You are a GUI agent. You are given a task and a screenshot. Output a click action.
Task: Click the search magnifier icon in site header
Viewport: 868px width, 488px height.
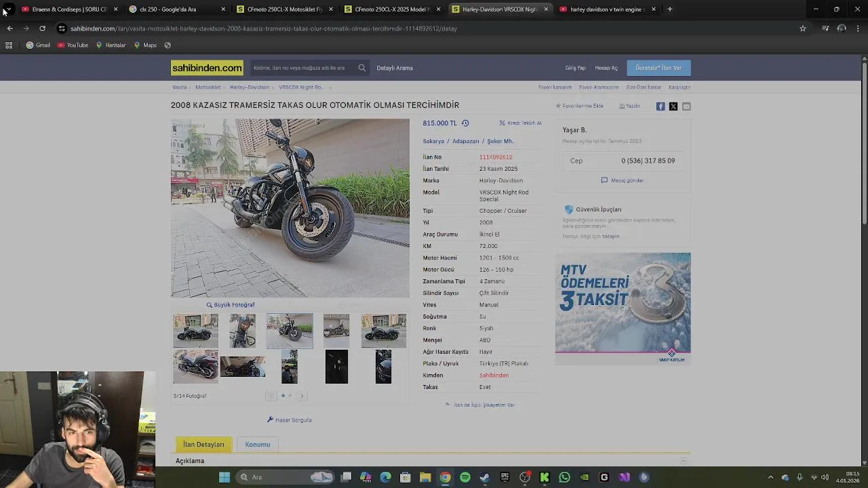[x=361, y=68]
